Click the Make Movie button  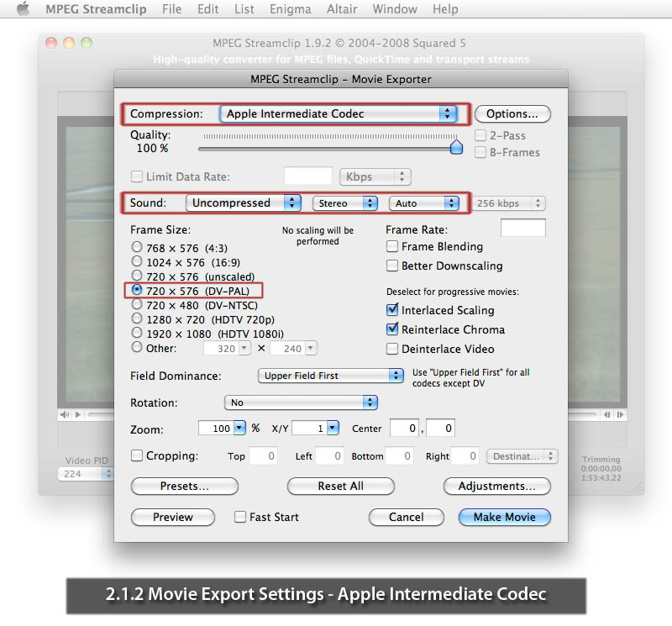tap(505, 517)
